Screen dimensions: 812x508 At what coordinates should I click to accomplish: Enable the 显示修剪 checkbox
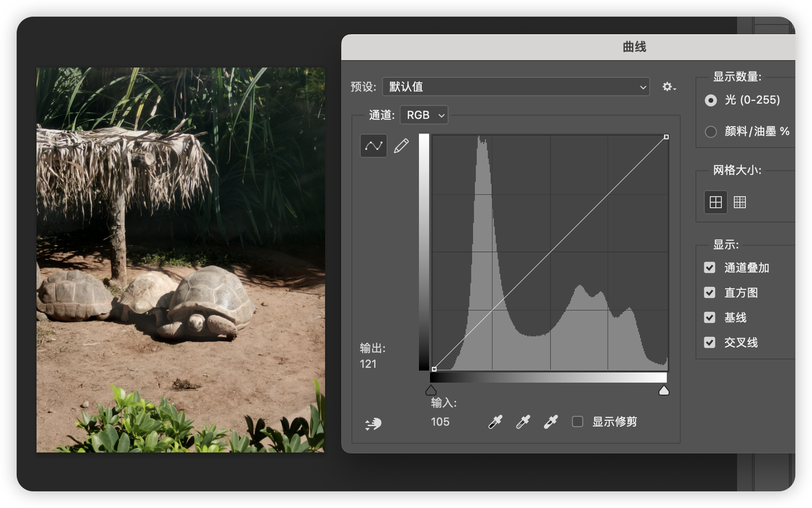pos(578,421)
